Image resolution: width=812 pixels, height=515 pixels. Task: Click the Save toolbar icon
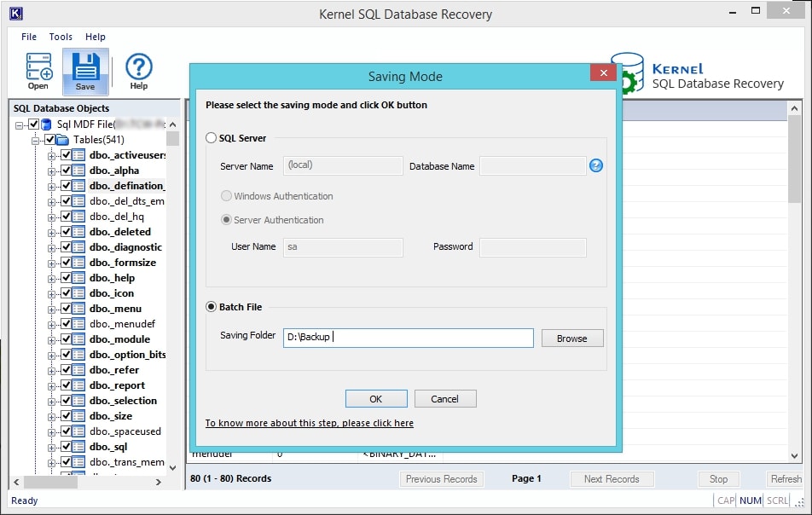click(x=85, y=68)
